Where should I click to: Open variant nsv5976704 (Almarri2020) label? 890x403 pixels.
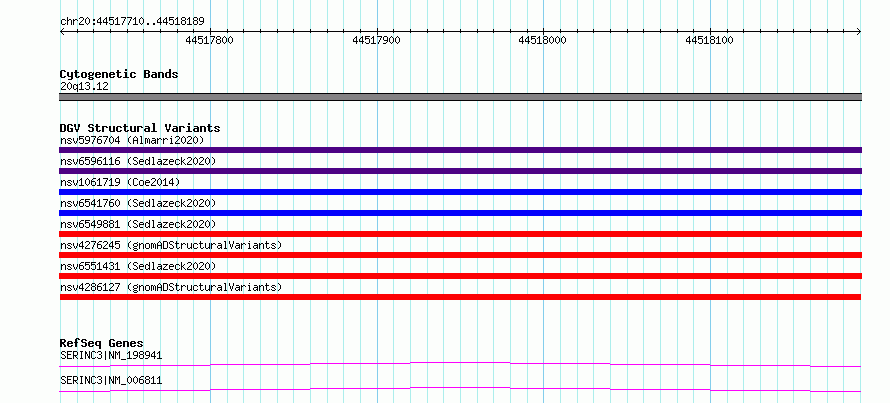[x=132, y=140]
